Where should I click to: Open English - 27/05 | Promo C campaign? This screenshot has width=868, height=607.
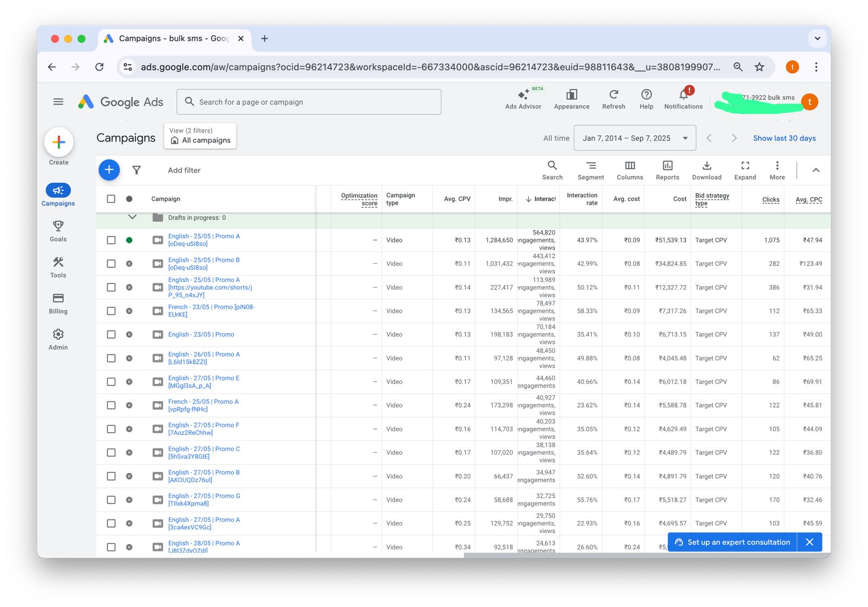click(x=203, y=453)
